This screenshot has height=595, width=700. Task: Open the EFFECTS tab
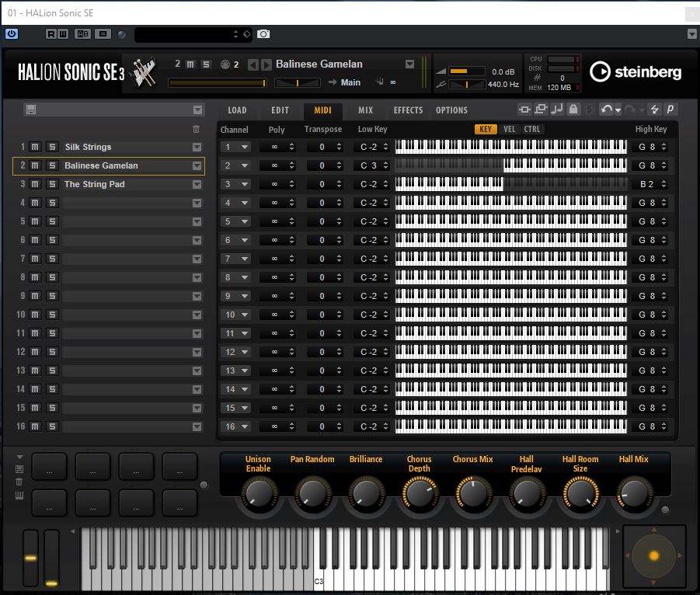[x=408, y=110]
